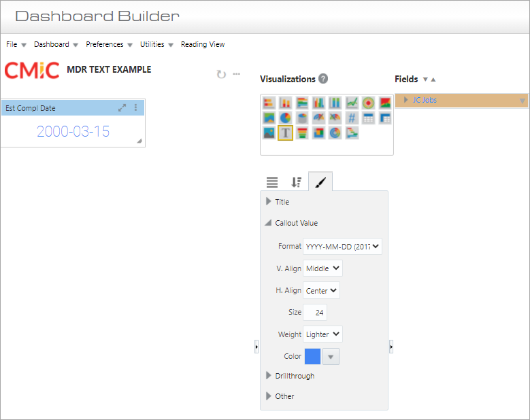Open Visualizations help question mark
Screen dimensions: 530x420
tap(323, 79)
